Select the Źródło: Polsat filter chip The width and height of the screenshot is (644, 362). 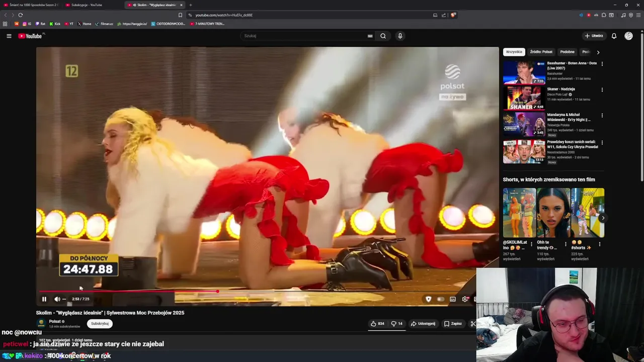(541, 52)
